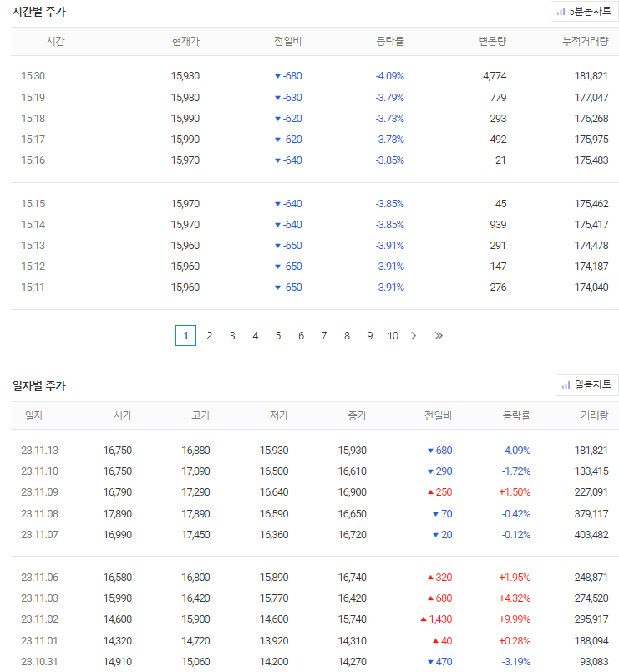This screenshot has height=672, width=619.
Task: Go to page 3
Action: [232, 335]
